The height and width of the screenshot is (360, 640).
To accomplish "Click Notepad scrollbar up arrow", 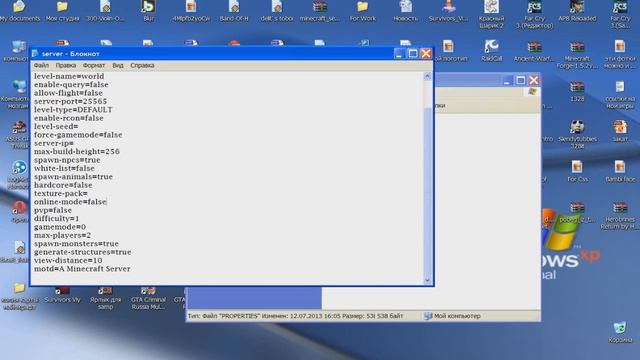I will click(427, 76).
